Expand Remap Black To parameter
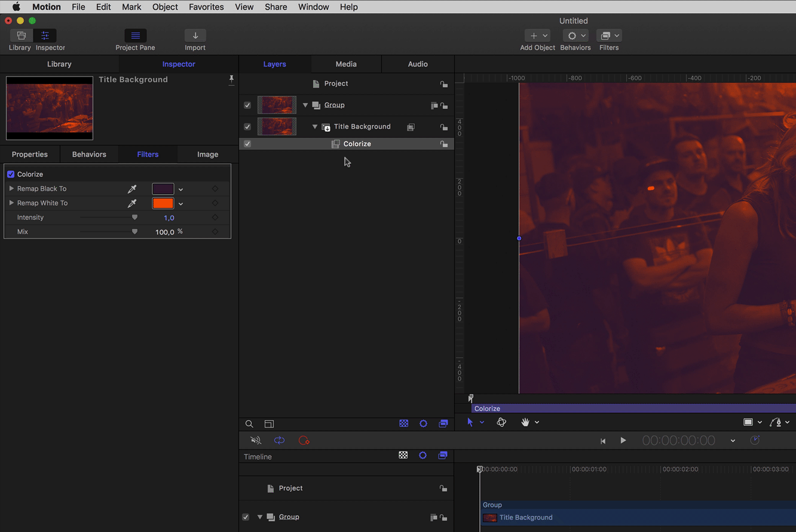Screen dimensions: 796x532 pyautogui.click(x=11, y=189)
